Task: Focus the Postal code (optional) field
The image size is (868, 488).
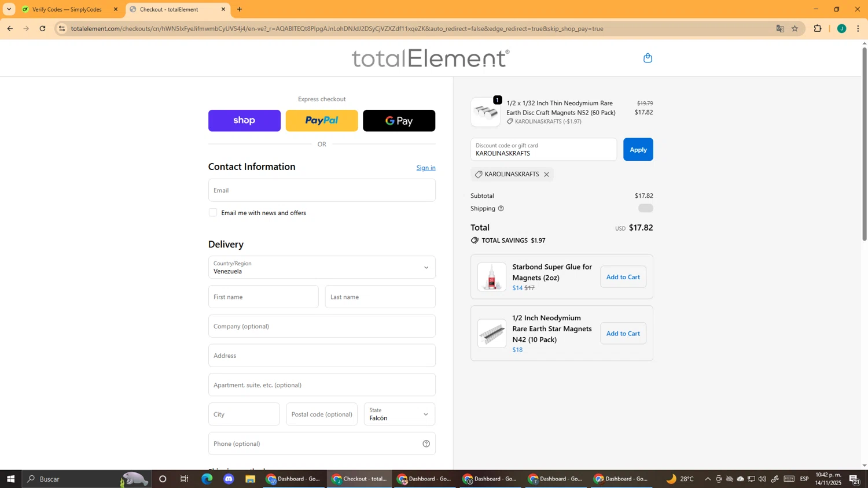Action: [x=322, y=415]
